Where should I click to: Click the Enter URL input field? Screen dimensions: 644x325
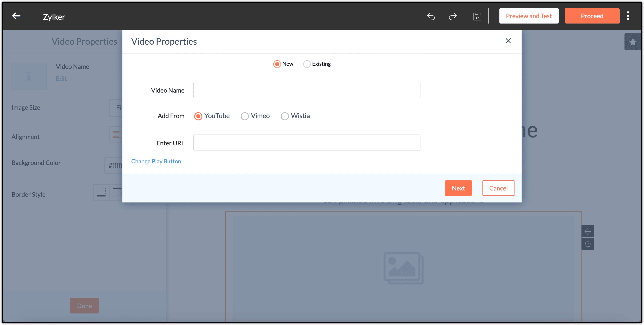pyautogui.click(x=306, y=143)
